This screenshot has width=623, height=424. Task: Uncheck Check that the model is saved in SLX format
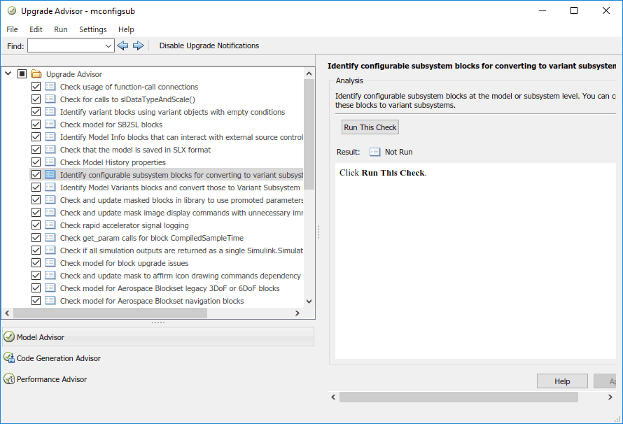36,149
